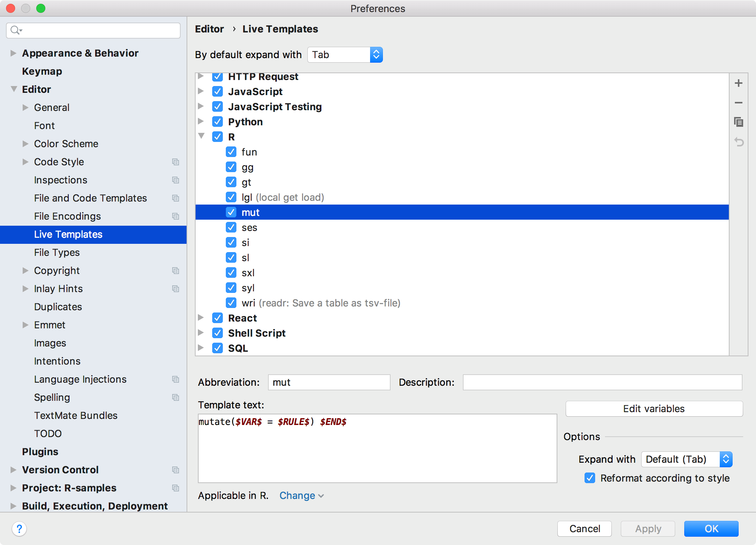756x545 pixels.
Task: Click File Encodings settings icon
Action: pos(176,216)
